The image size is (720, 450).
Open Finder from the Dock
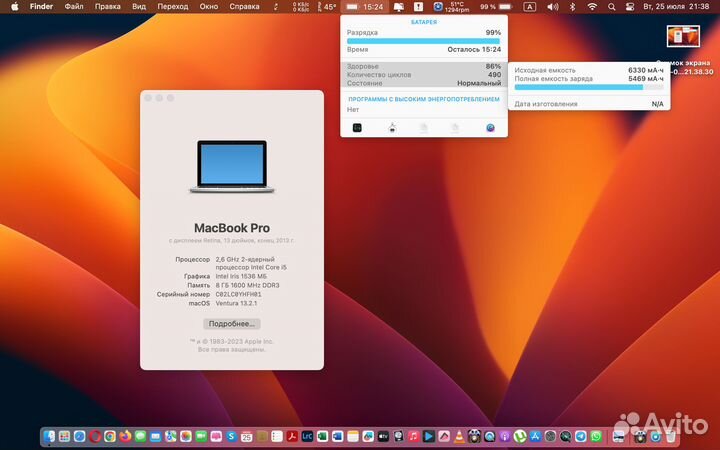(49, 436)
